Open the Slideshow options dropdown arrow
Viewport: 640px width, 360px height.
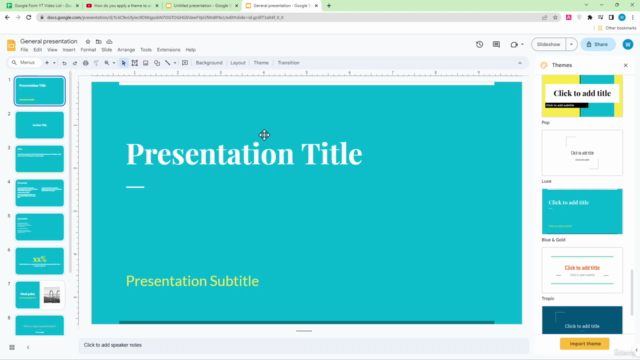click(571, 44)
